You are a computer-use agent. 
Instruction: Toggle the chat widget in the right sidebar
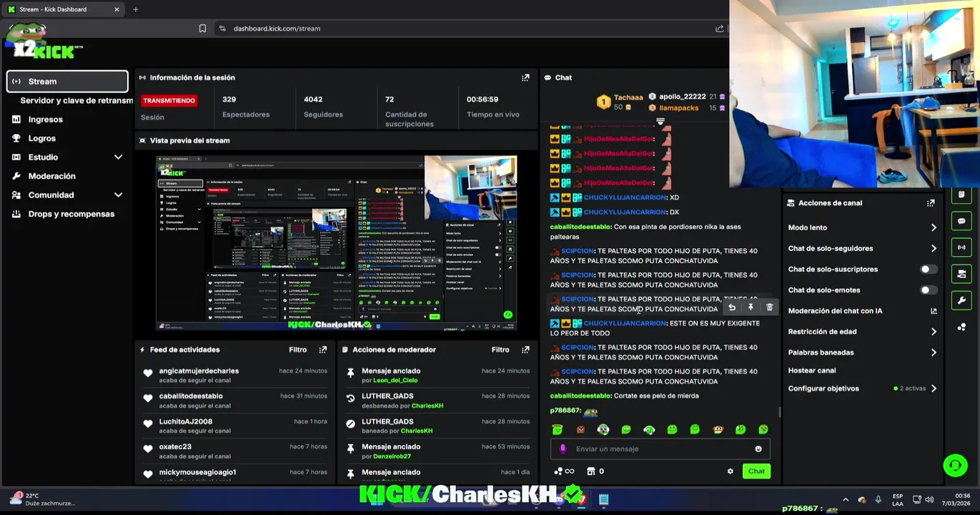pos(961,221)
